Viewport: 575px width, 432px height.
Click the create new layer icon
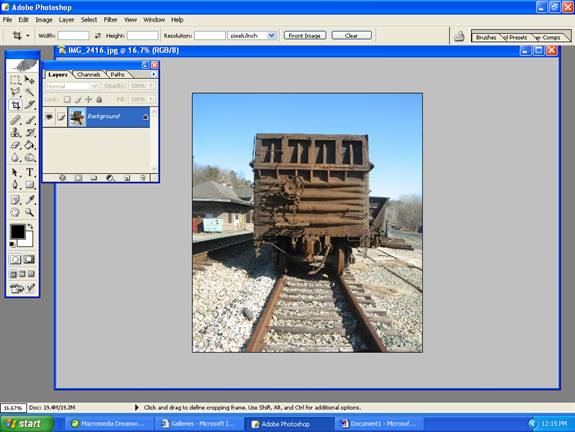(x=127, y=178)
